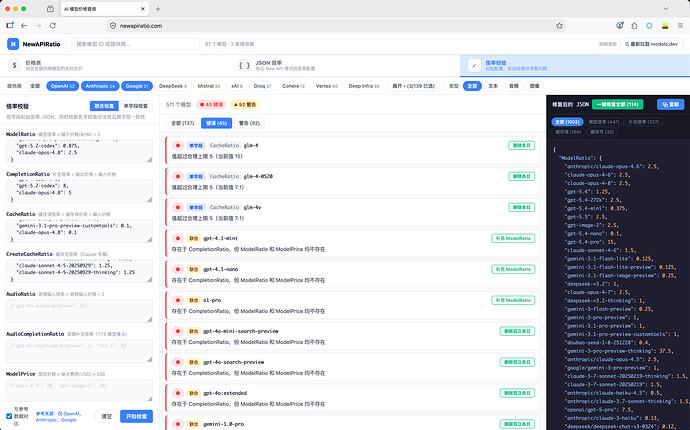Bookmark this page with the star icon
This screenshot has width=690, height=430.
[559, 26]
